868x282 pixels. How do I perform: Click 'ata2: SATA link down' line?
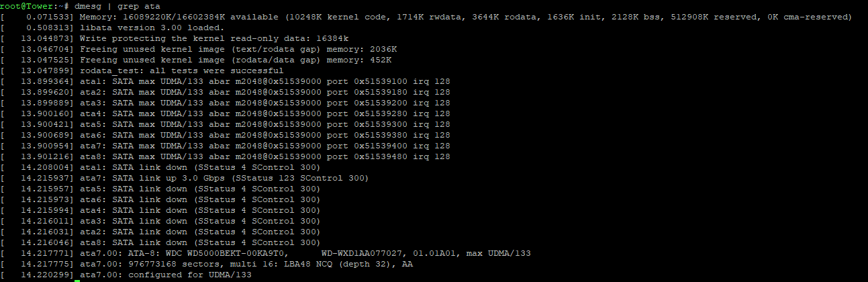coord(161,232)
